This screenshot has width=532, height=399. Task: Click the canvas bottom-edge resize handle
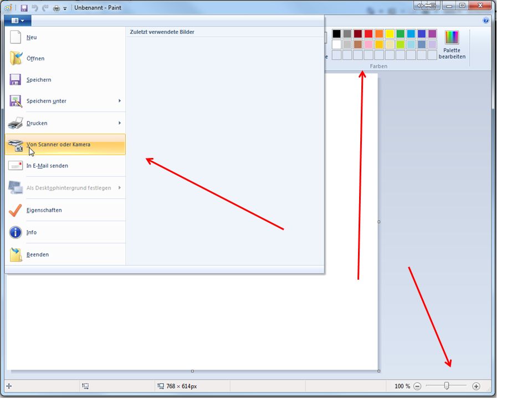pos(192,371)
